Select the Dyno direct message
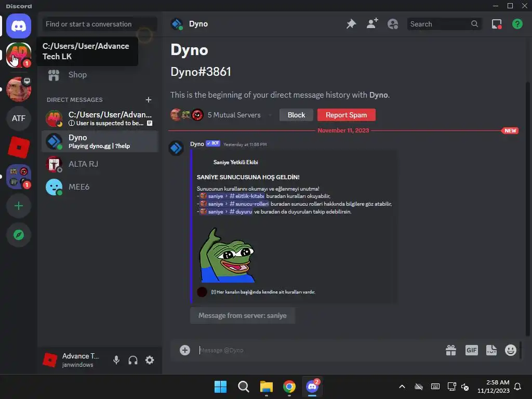The image size is (532, 399). click(100, 141)
